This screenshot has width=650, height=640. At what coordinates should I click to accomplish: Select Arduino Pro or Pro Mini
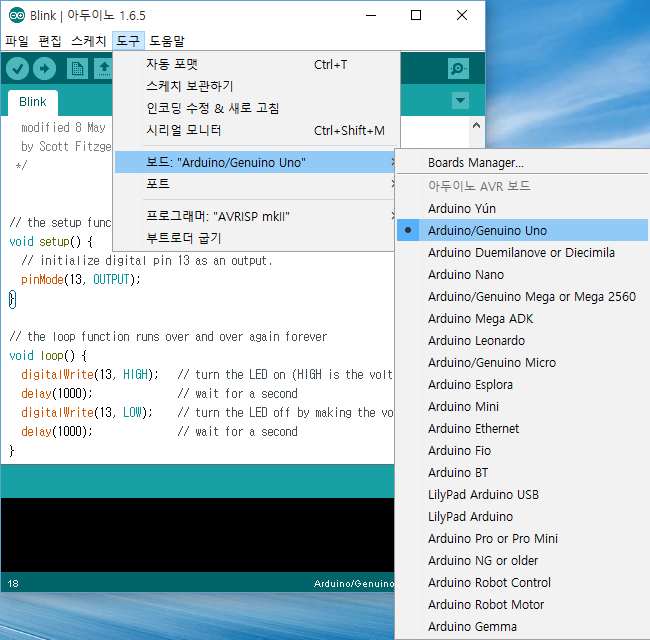pyautogui.click(x=522, y=538)
